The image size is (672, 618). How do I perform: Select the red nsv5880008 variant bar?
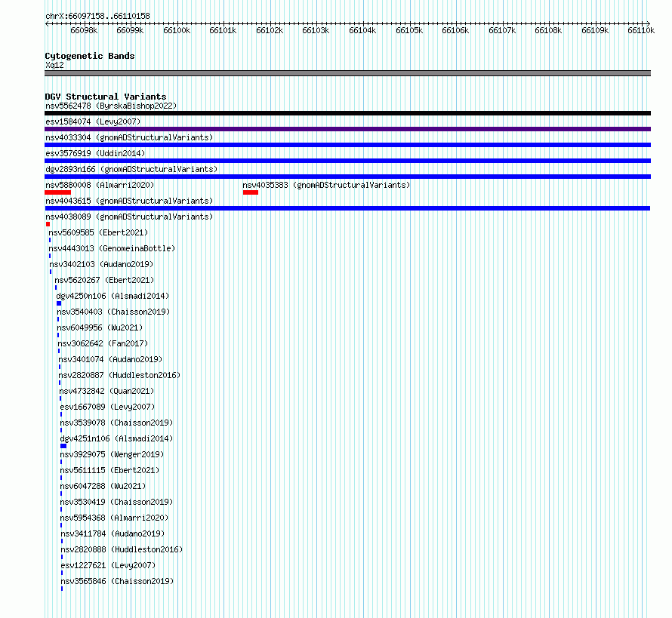[x=58, y=192]
